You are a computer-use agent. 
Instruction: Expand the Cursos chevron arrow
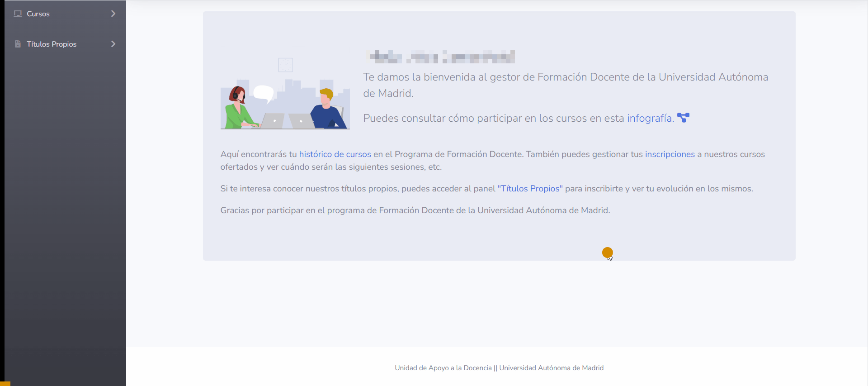pyautogui.click(x=113, y=14)
